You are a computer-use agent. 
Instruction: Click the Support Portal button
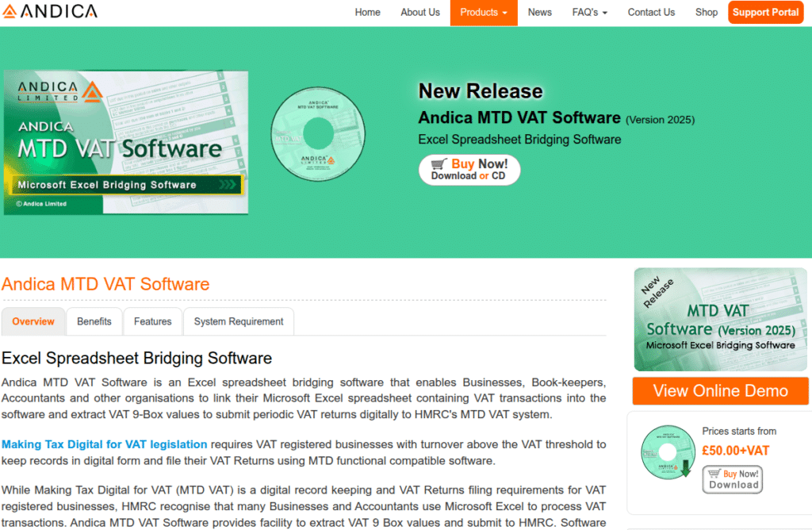[765, 13]
